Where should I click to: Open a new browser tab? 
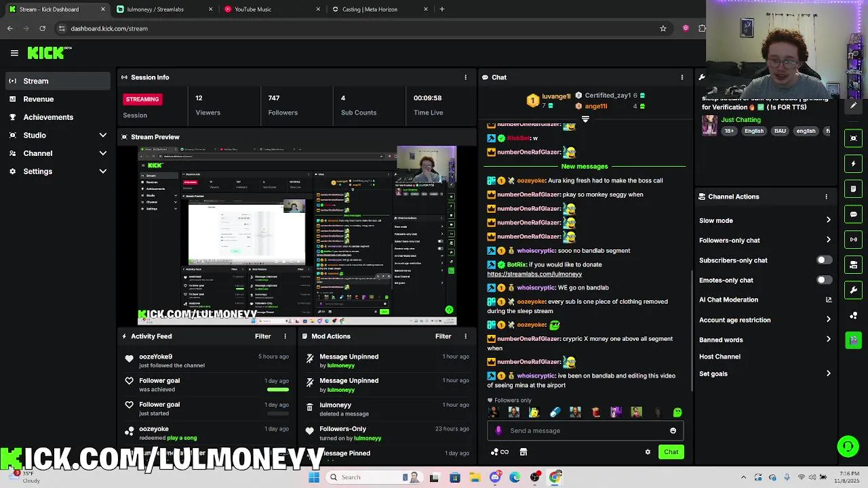pyautogui.click(x=441, y=9)
